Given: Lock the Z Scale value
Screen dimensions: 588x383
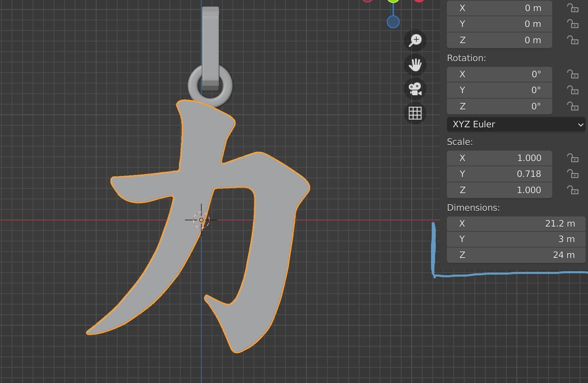Looking at the screenshot, I should point(573,190).
